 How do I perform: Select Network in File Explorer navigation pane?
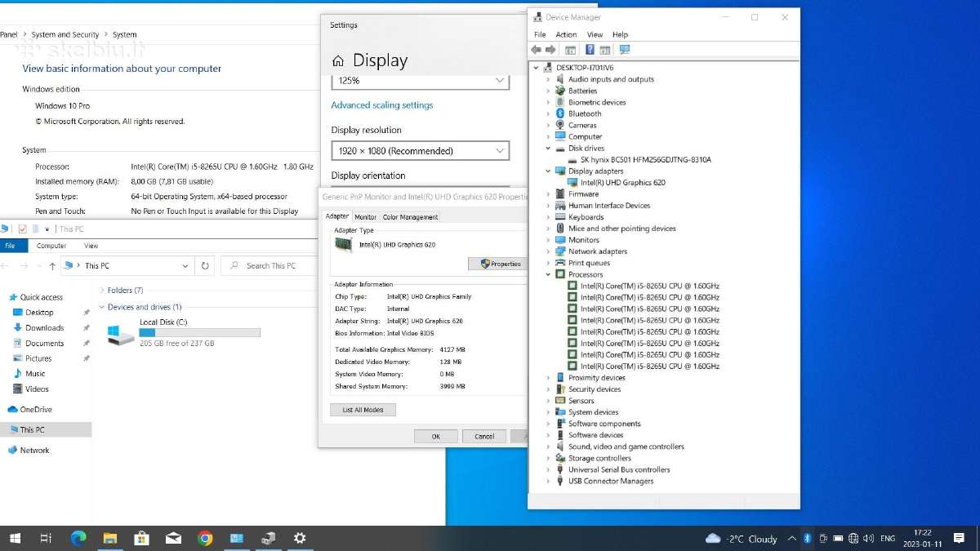(x=34, y=451)
